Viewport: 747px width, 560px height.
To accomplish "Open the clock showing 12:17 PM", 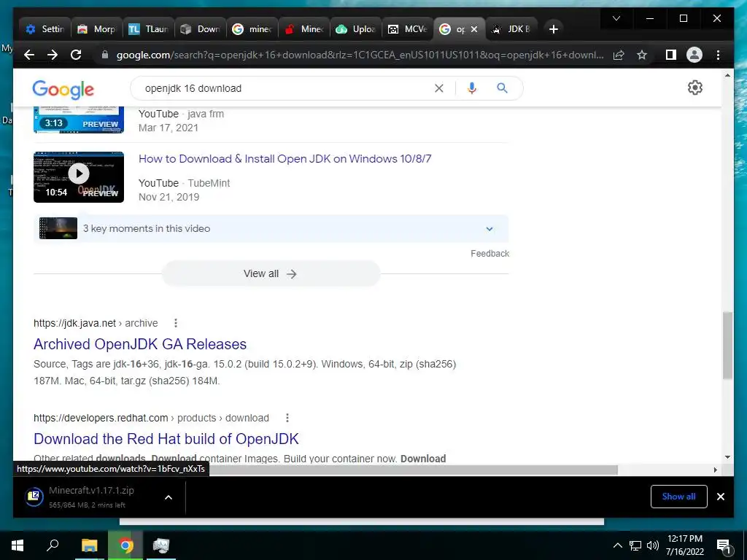I will pos(684,545).
